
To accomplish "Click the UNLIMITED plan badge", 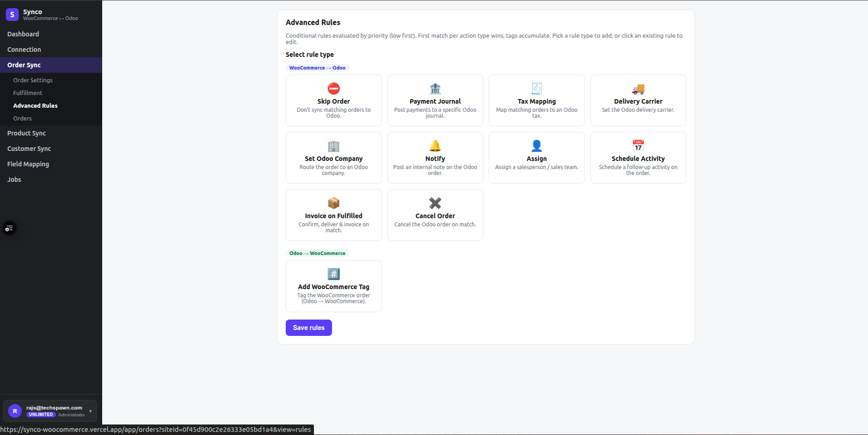I will 41,415.
